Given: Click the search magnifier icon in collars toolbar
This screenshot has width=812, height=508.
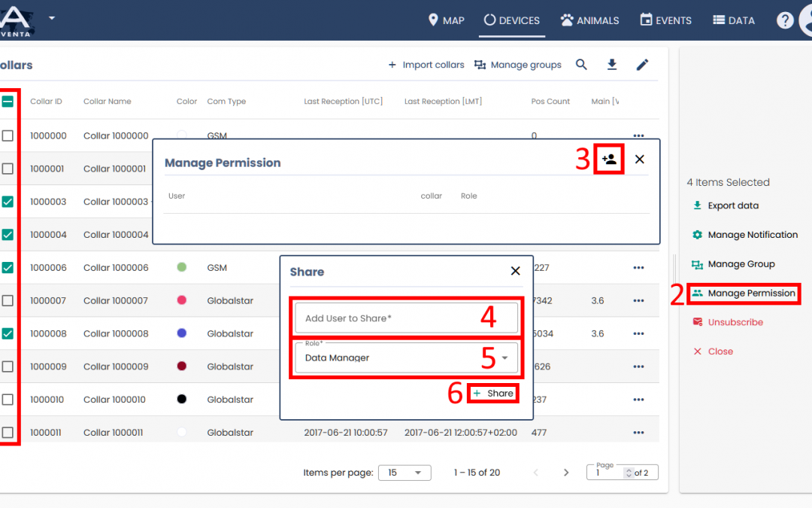Looking at the screenshot, I should point(581,65).
